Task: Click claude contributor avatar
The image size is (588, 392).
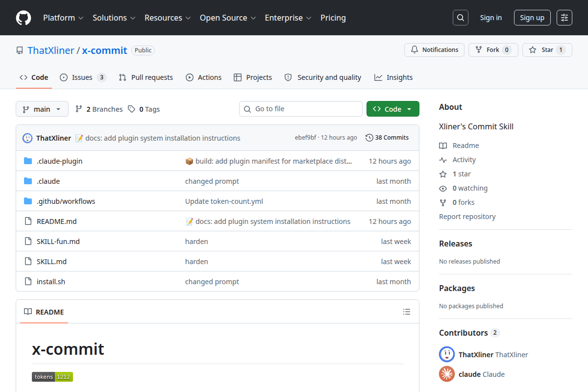Action: pos(447,374)
